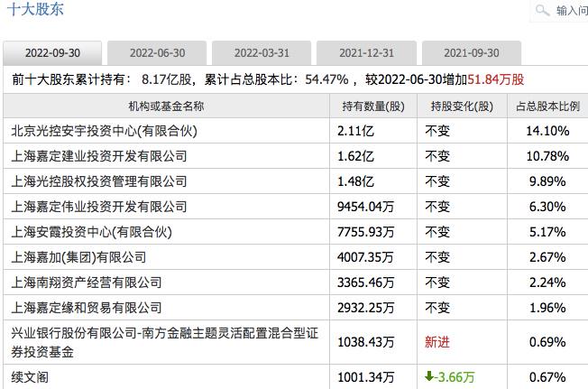The width and height of the screenshot is (588, 389).
Task: Select the 兴业银行股份有限公司-南方金融主题 fund name
Action: 165,342
